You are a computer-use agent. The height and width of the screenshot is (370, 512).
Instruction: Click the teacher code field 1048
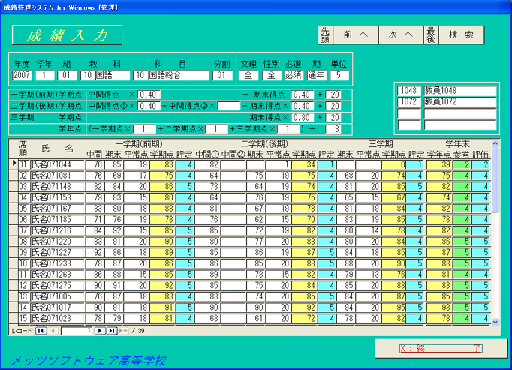tap(409, 91)
